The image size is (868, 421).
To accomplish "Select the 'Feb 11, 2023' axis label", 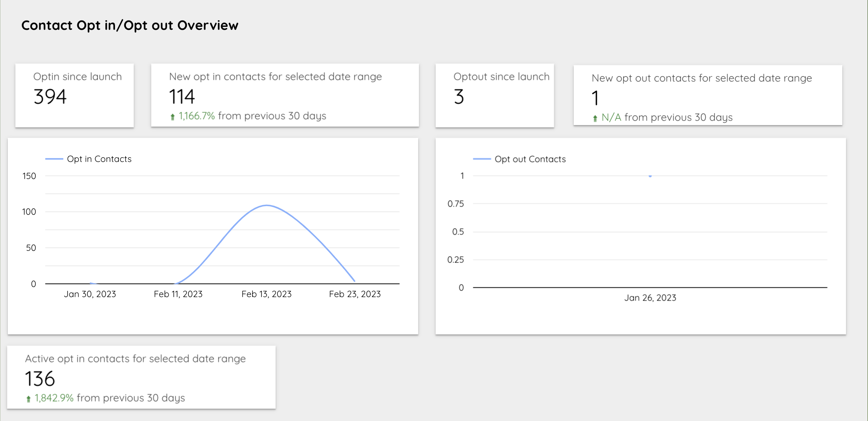I will click(x=178, y=294).
